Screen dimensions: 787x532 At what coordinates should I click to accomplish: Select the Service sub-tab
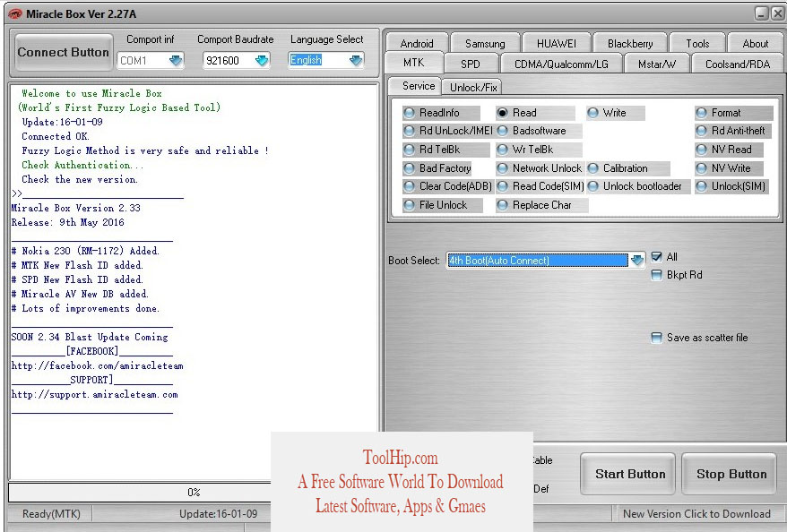click(x=416, y=86)
